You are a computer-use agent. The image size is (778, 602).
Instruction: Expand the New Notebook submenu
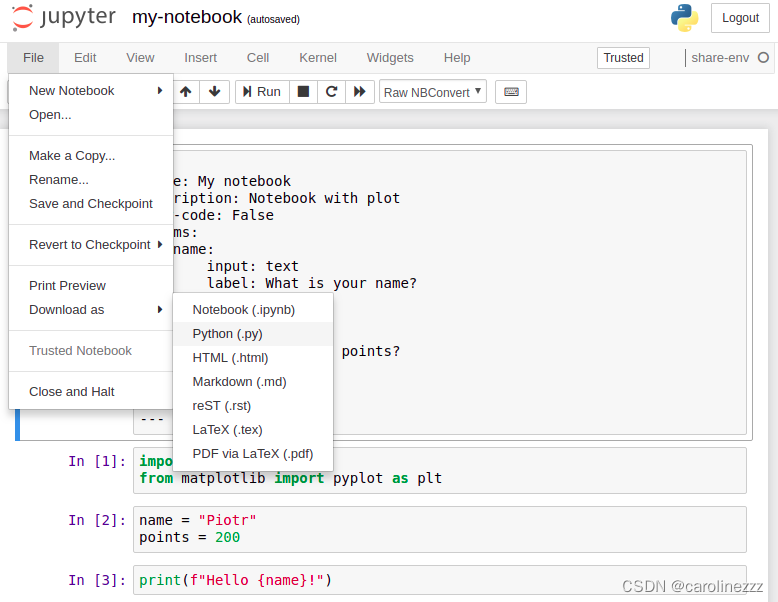(x=91, y=91)
